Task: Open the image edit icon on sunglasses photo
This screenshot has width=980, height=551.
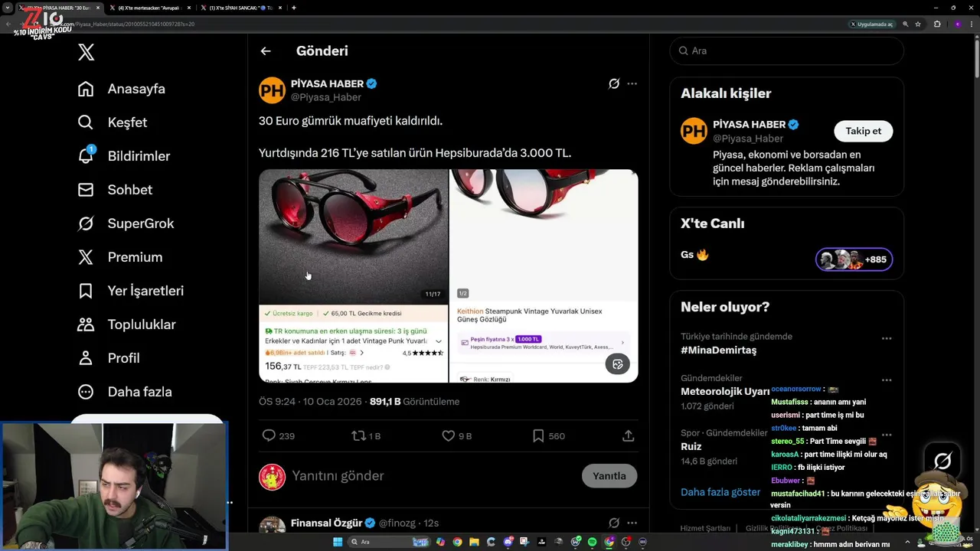Action: pos(618,364)
